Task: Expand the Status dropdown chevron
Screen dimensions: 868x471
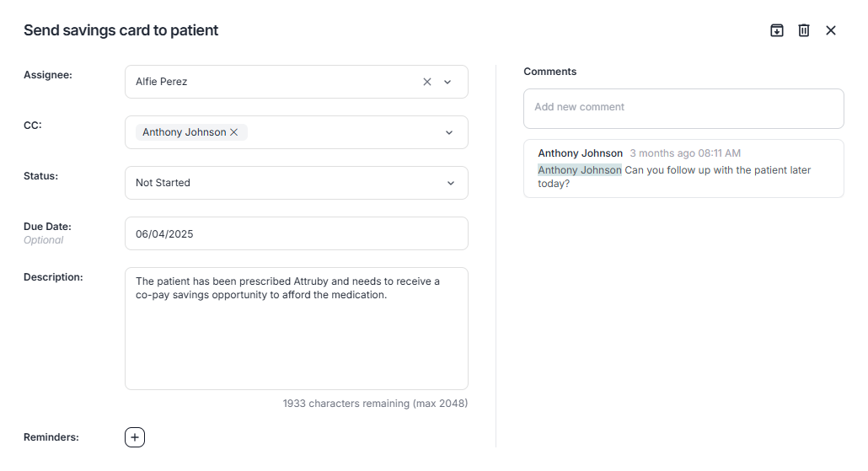Action: (450, 183)
